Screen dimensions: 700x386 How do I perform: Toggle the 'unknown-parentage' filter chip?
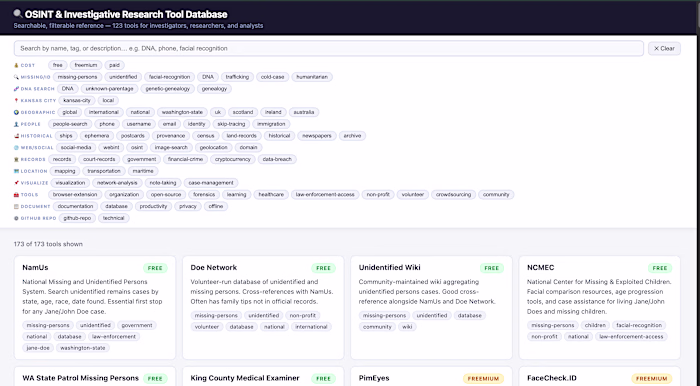pos(109,89)
